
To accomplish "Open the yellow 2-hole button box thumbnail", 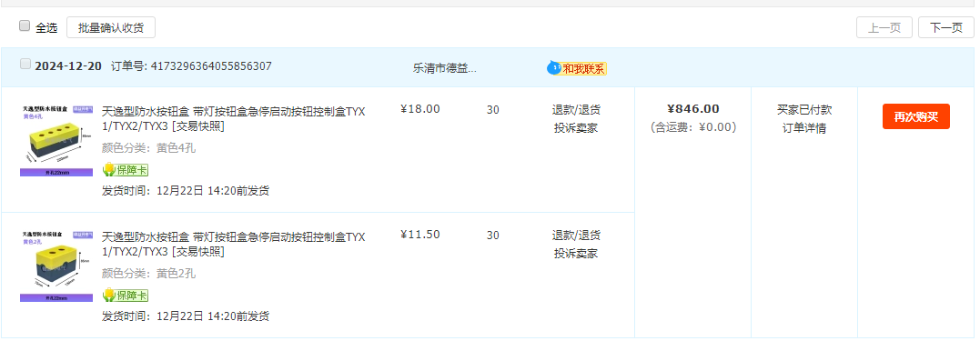I will [57, 266].
